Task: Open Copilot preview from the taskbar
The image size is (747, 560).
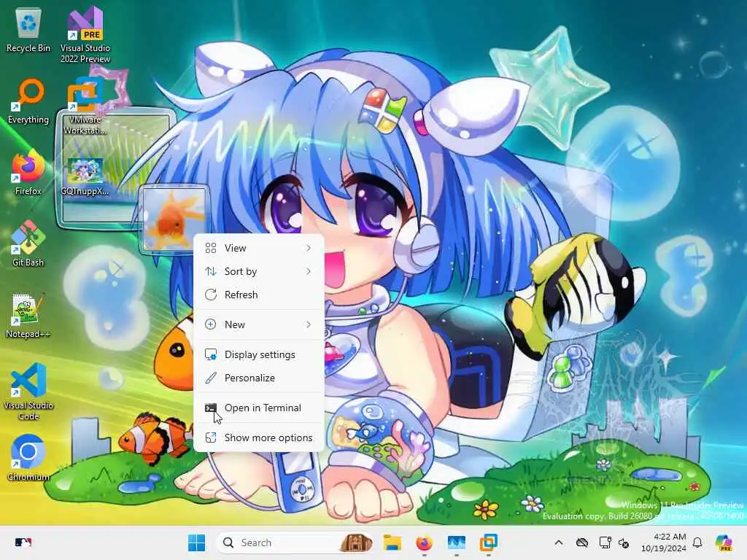Action: coord(724,542)
